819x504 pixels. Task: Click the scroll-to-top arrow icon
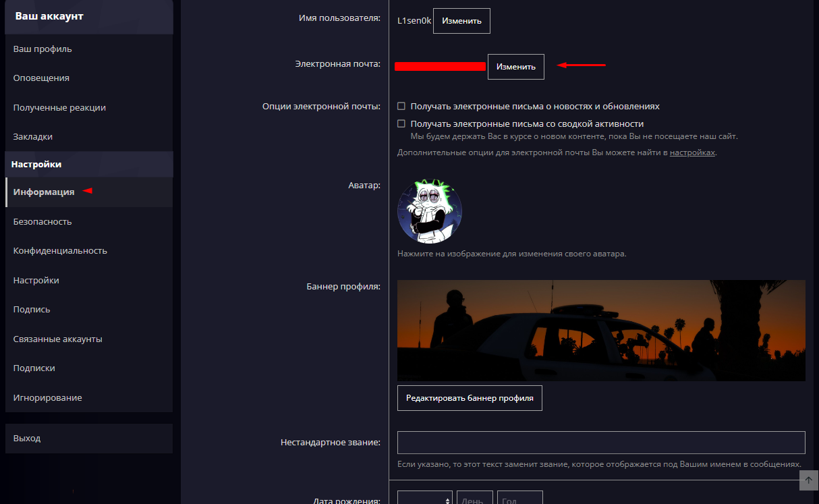[808, 480]
